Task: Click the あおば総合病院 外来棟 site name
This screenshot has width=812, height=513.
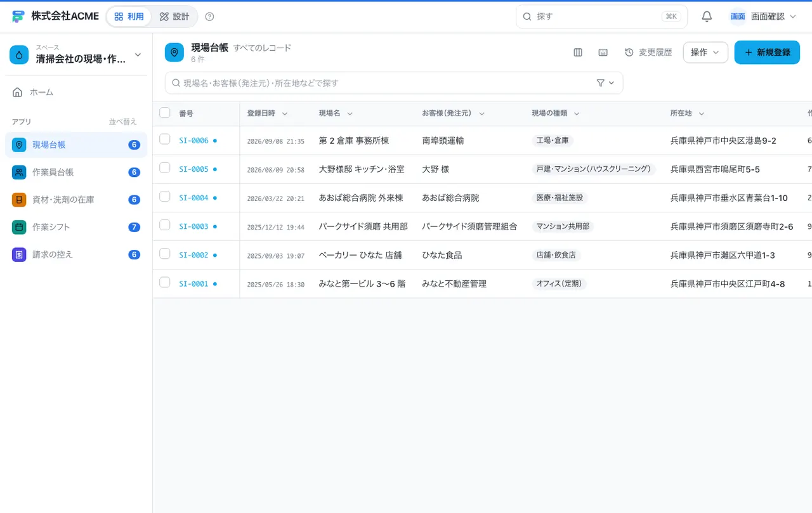Action: [x=361, y=198]
